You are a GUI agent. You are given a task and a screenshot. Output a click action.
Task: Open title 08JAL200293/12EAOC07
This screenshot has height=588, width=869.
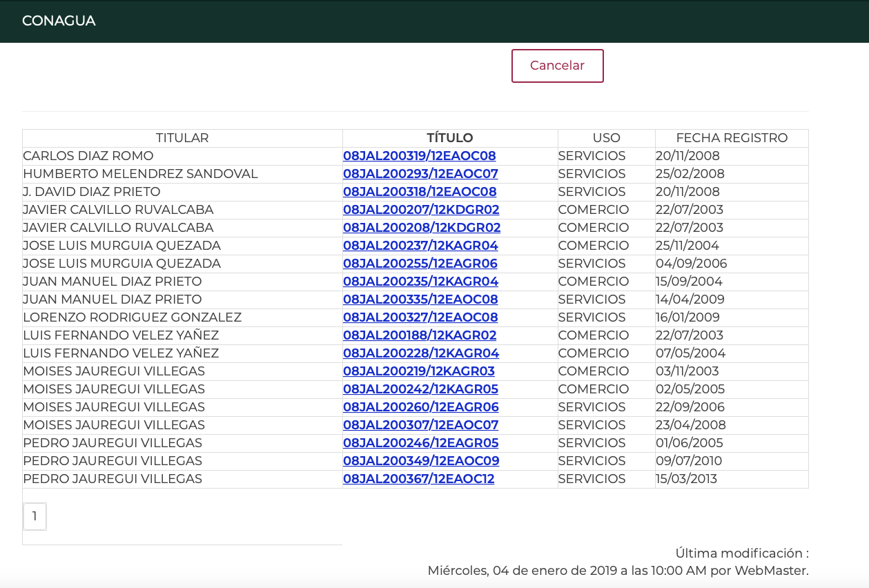point(420,174)
